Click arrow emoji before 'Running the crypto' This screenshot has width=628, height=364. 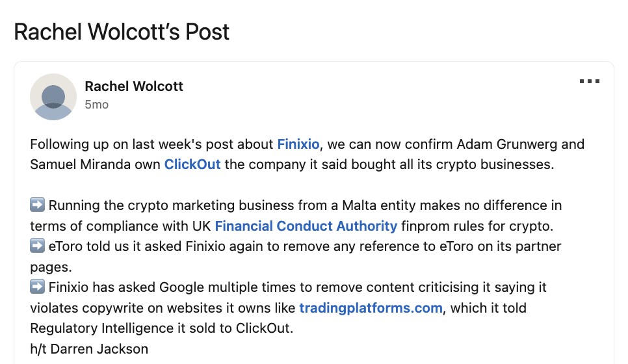(37, 205)
